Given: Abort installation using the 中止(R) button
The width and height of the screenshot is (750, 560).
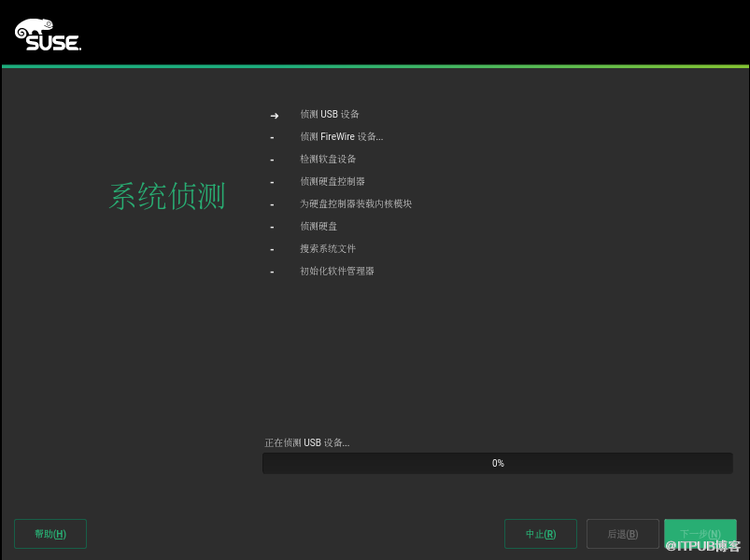Looking at the screenshot, I should click(541, 534).
